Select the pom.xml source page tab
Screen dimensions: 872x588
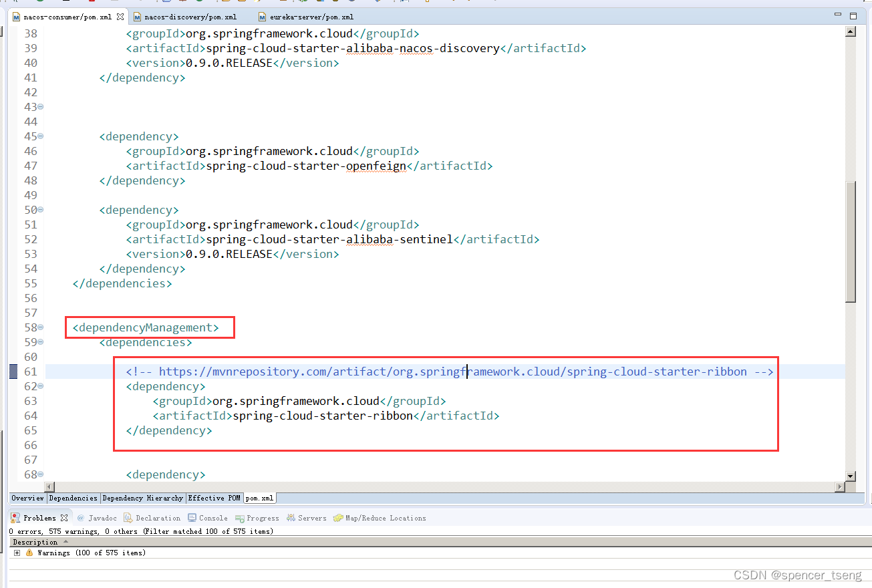point(260,498)
